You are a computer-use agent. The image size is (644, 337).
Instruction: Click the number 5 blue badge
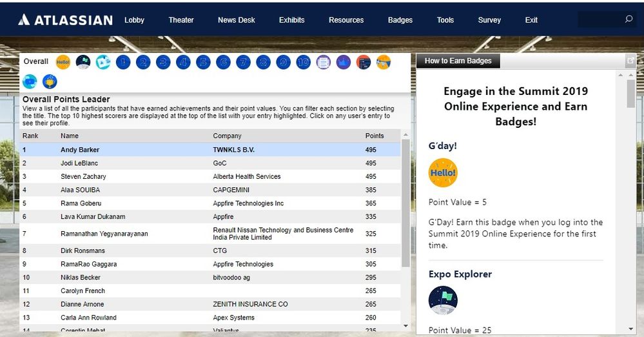point(203,62)
